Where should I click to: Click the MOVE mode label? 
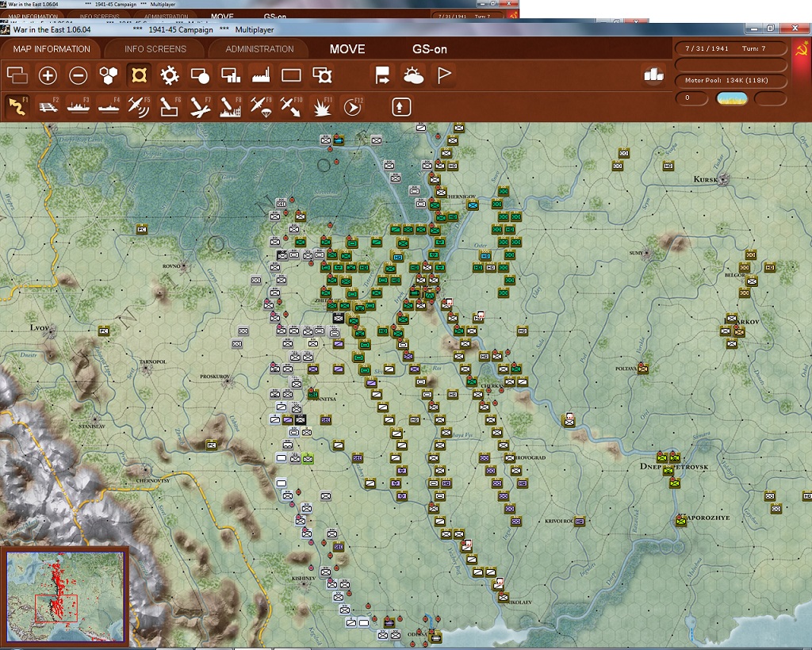(347, 49)
